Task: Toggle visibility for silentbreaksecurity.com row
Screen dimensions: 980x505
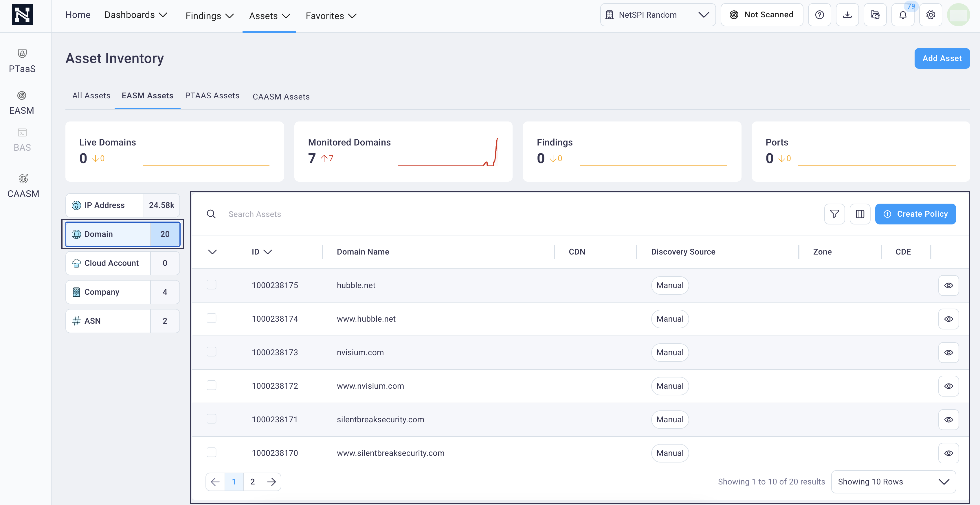Action: point(948,419)
